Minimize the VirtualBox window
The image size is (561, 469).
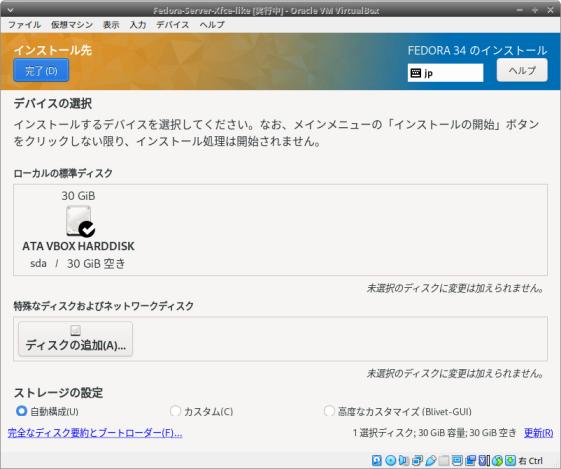coord(520,10)
